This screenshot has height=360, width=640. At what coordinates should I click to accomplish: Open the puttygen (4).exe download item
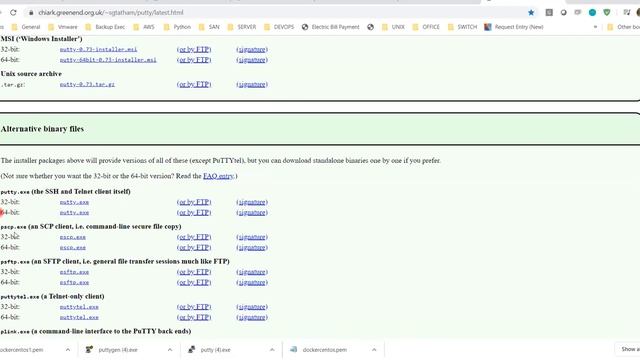[x=118, y=350]
